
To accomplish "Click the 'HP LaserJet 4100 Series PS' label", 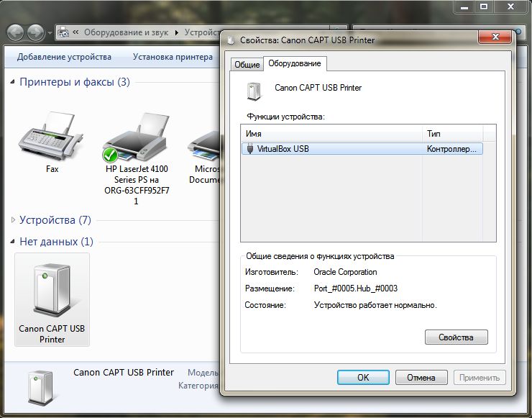I will (x=137, y=185).
